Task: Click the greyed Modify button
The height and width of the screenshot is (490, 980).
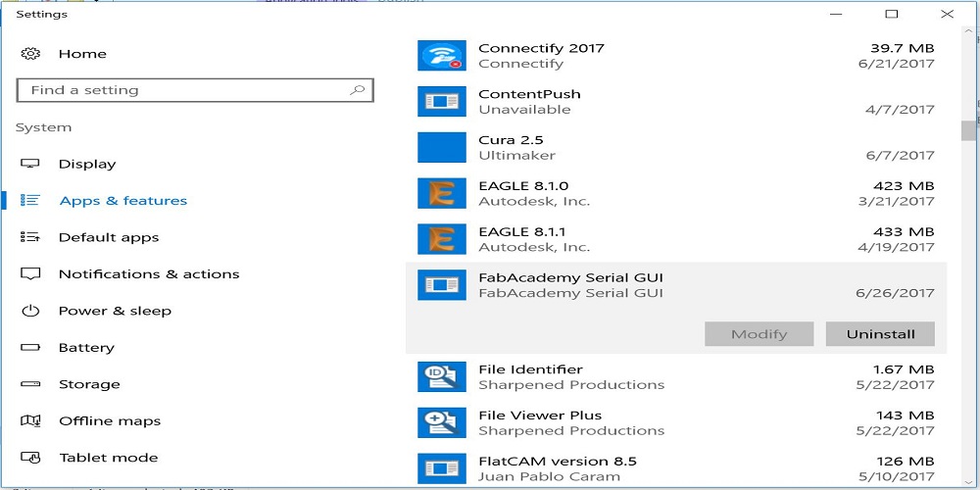Action: click(759, 334)
